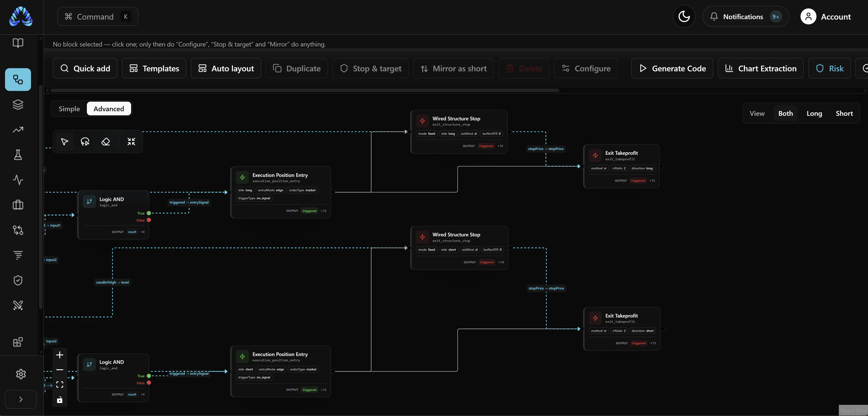Click the blocks plus sidebar icon
Viewport: 868px width, 416px height.
(x=18, y=342)
